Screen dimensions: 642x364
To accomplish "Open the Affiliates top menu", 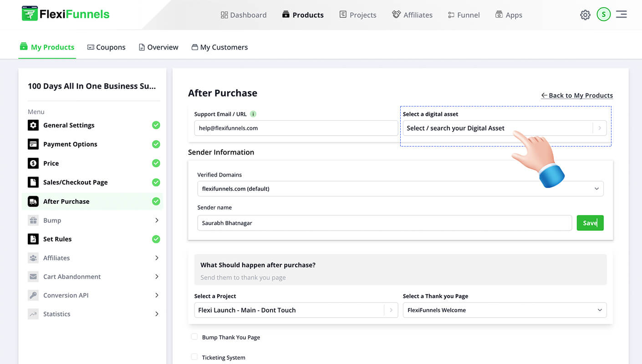I will pos(412,15).
